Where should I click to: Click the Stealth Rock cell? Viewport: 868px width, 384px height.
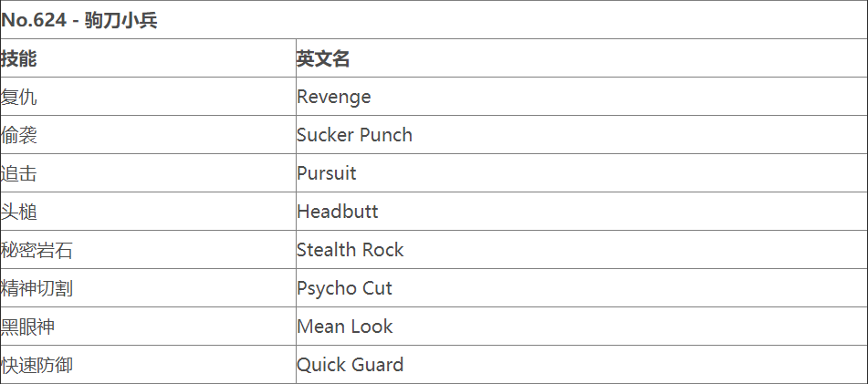pyautogui.click(x=350, y=250)
